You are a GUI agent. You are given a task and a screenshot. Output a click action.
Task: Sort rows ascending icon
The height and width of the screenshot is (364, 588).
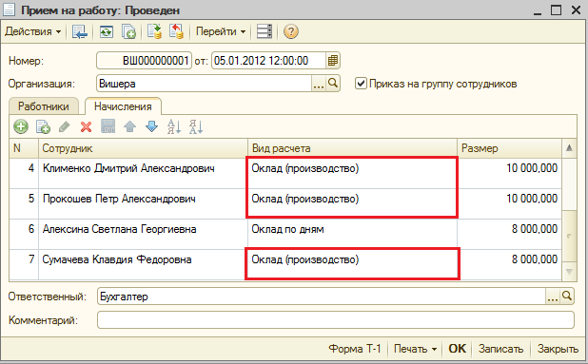coord(174,126)
